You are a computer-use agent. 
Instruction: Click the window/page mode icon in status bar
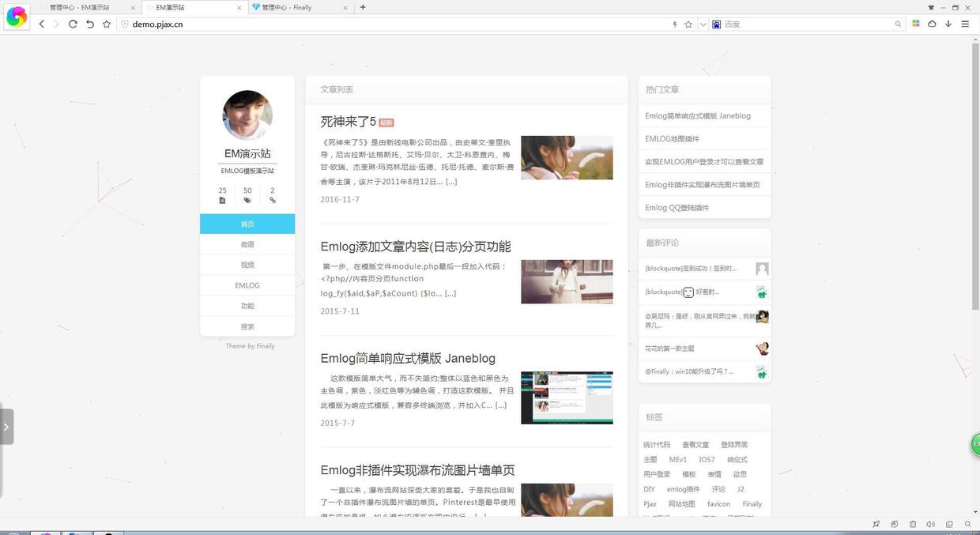coord(949,524)
